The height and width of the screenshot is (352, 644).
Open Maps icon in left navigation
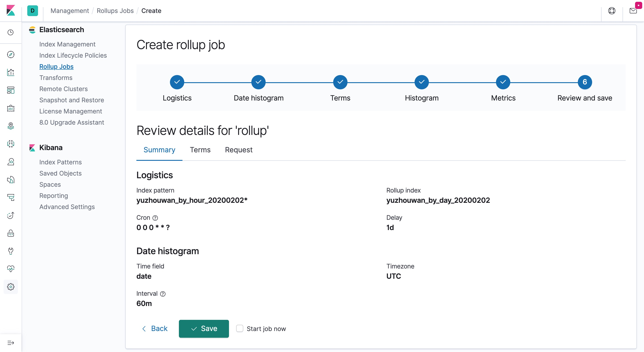click(x=11, y=126)
